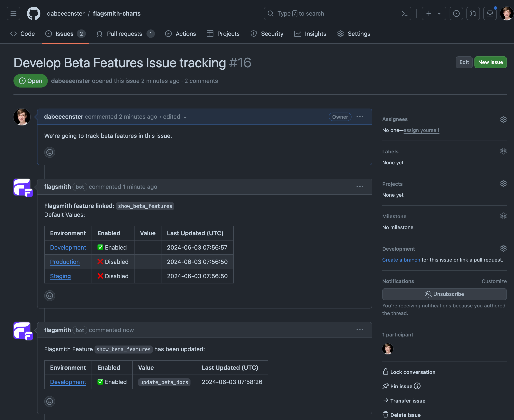
Task: Click the Unsubscribe notifications button
Action: click(444, 294)
